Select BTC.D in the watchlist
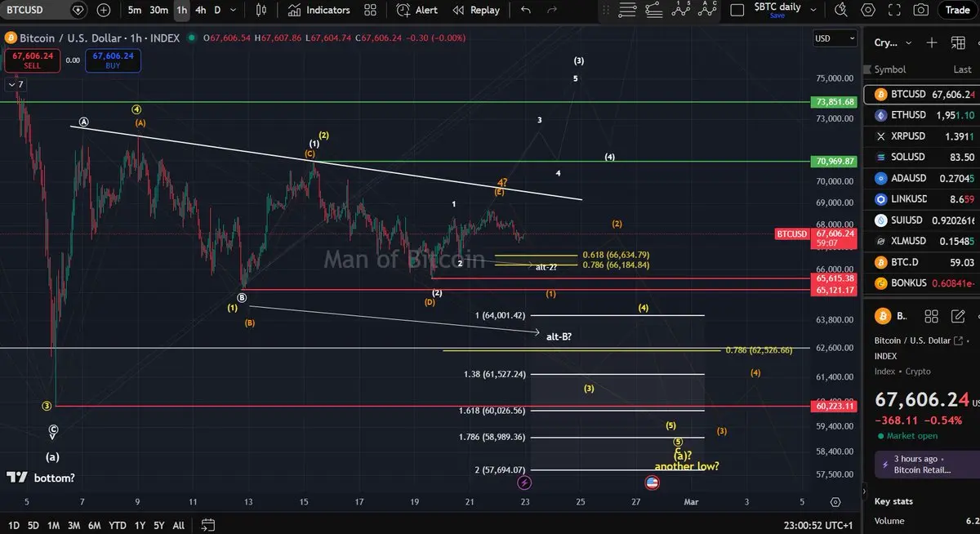This screenshot has height=534, width=980. pos(924,262)
